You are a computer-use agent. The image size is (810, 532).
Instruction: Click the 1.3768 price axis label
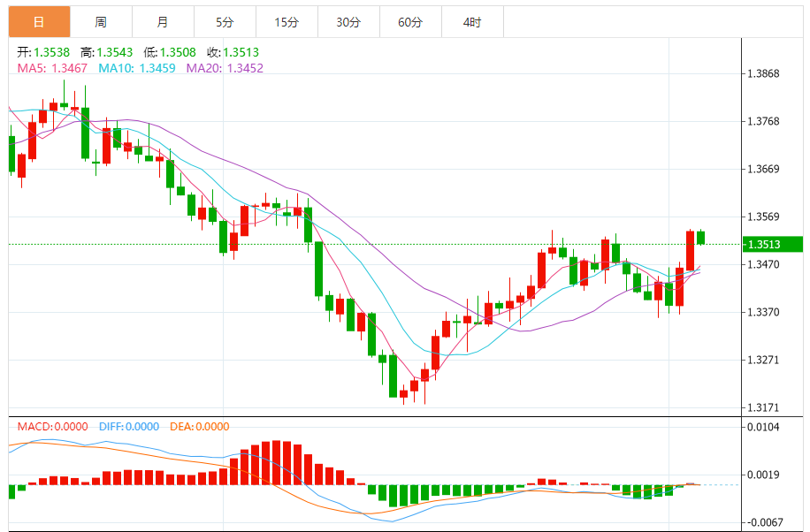763,121
